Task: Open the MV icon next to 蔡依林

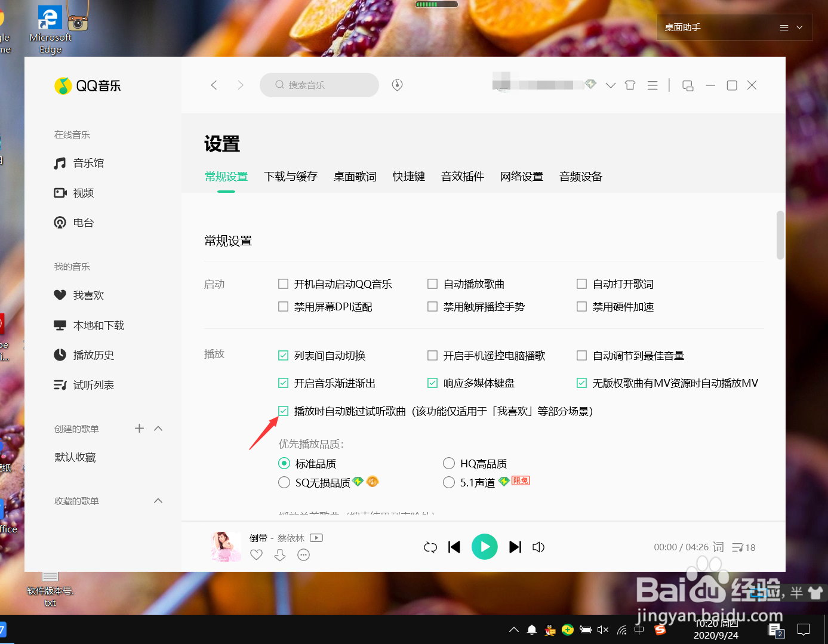Action: pos(316,538)
